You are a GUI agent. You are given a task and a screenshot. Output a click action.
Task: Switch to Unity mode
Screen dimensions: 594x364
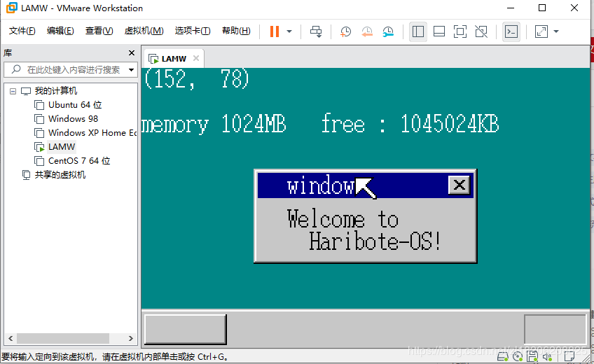click(481, 31)
